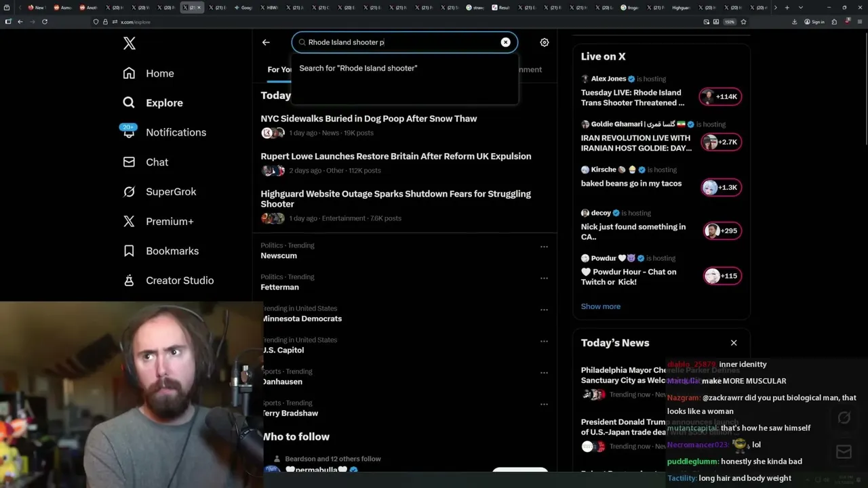Join decoy live via +295 button
This screenshot has height=488, width=868.
click(722, 231)
